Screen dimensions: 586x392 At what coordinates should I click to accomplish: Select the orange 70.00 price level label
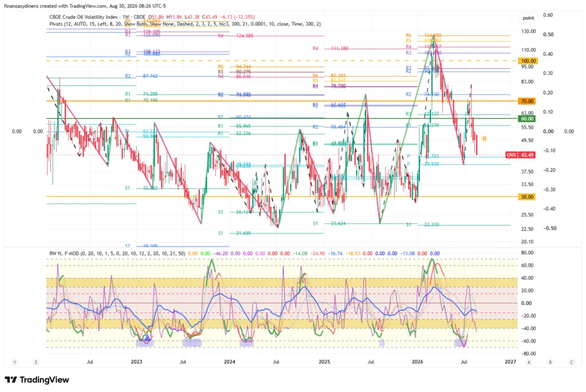527,101
